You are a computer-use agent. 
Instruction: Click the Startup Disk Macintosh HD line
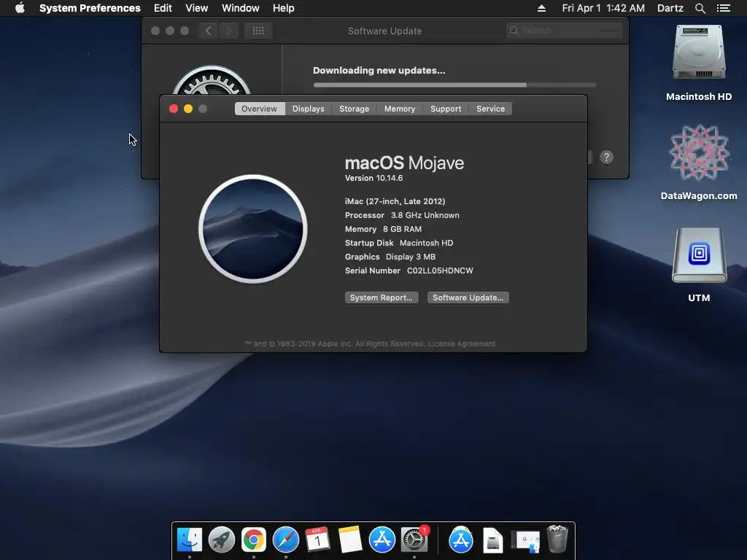(x=399, y=243)
